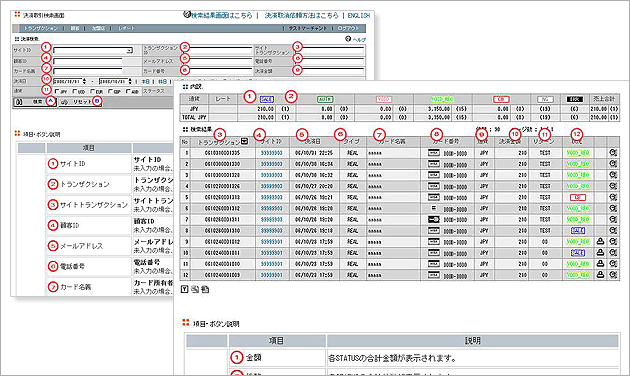This screenshot has width=630, height=376.
Task: Open the ヘルプ link
Action: [x=359, y=39]
